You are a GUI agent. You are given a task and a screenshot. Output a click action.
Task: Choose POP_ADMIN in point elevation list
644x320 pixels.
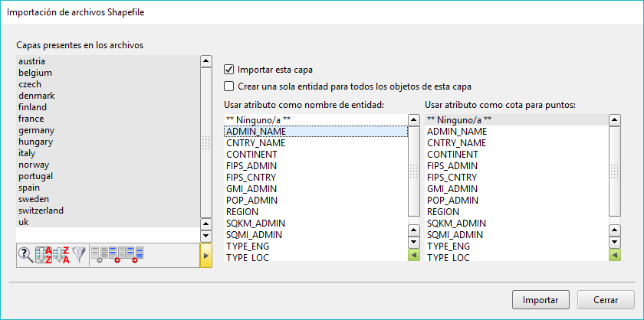pyautogui.click(x=517, y=201)
